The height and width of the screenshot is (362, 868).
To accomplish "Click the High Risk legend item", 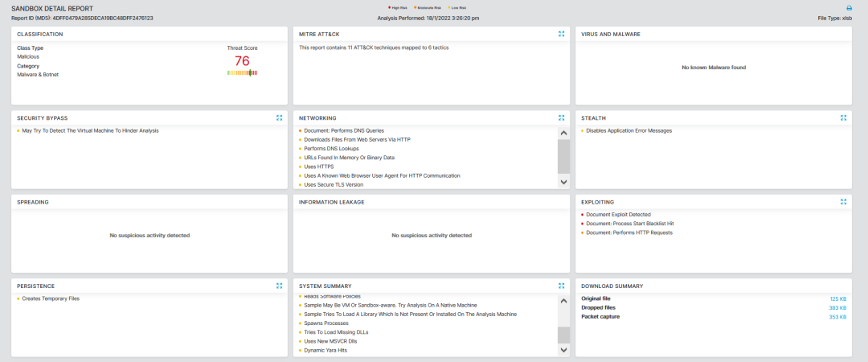I will click(x=397, y=7).
